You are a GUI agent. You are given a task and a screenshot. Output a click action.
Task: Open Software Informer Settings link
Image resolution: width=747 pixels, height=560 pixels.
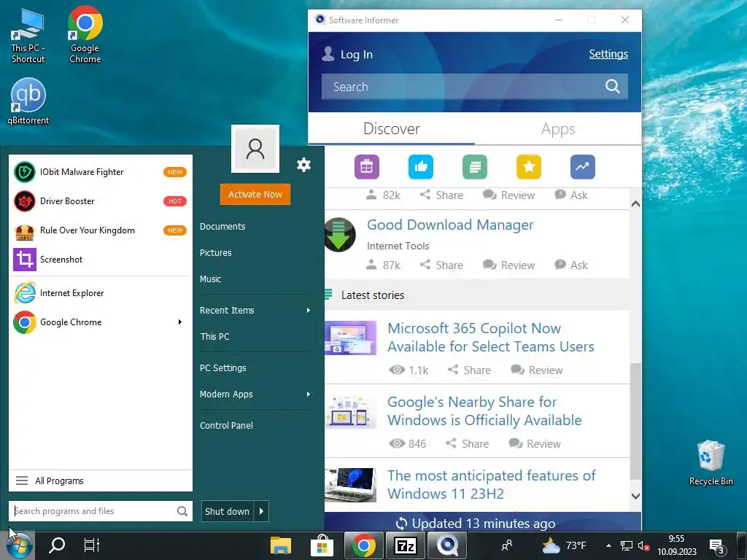(608, 54)
